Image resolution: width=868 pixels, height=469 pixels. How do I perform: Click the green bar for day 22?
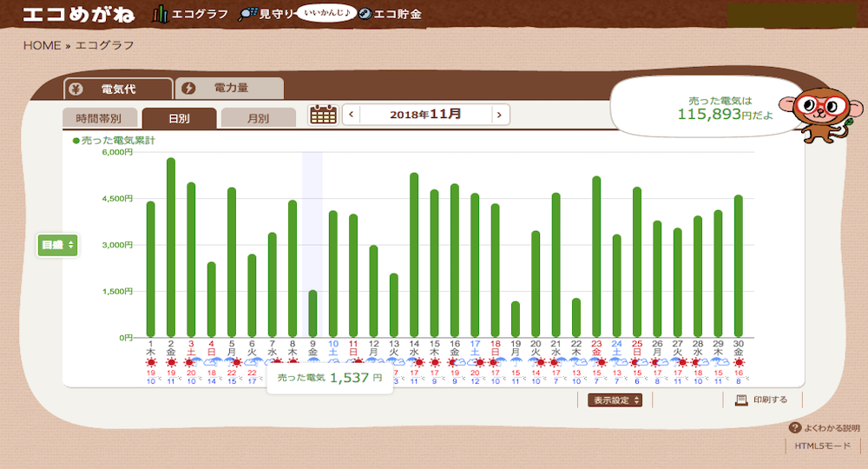click(x=576, y=318)
